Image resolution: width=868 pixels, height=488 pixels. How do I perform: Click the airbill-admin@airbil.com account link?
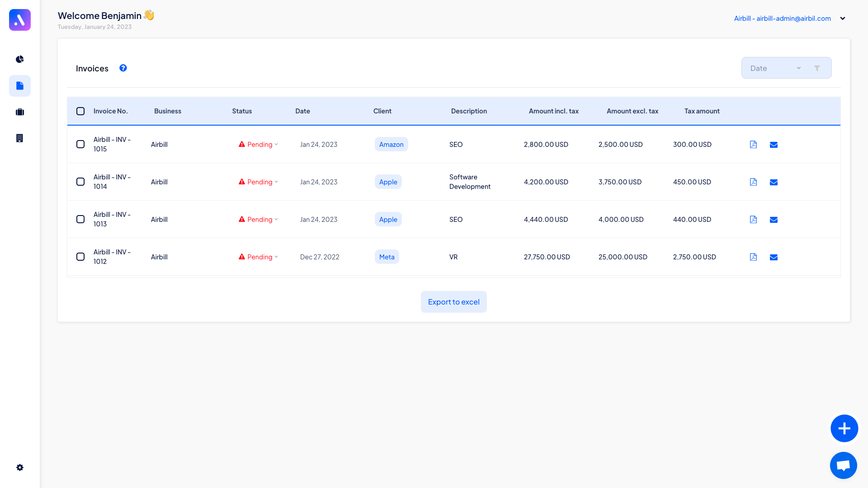pos(783,19)
